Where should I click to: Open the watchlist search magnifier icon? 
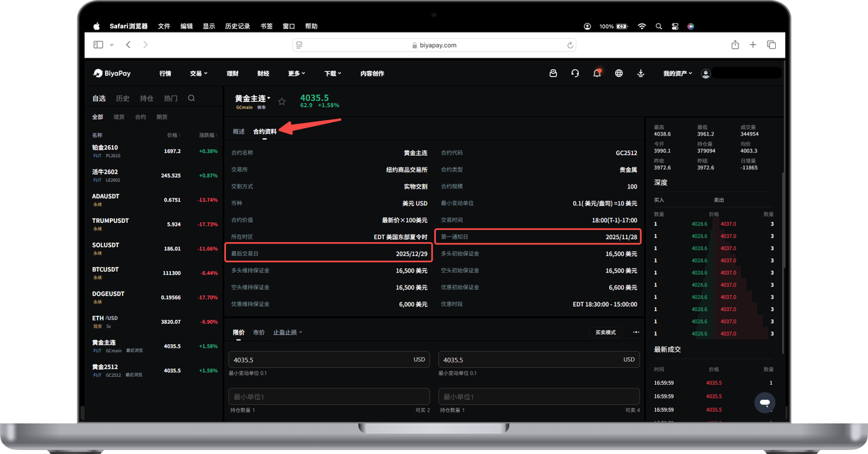[x=191, y=98]
